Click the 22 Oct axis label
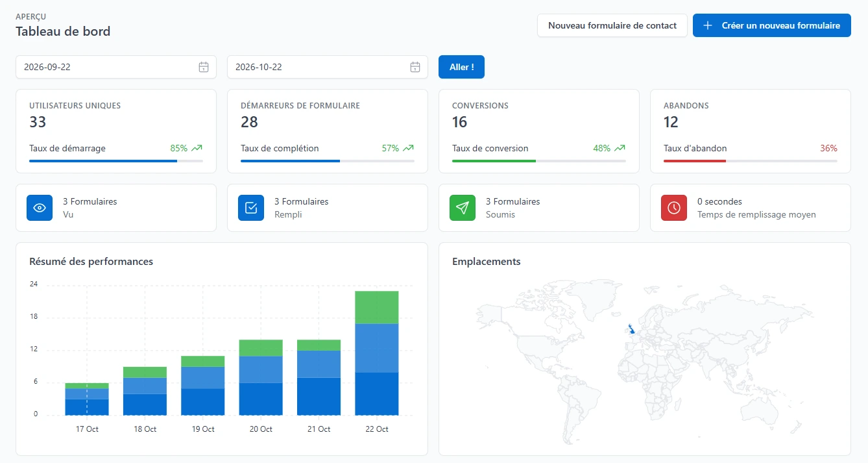This screenshot has width=868, height=463. pyautogui.click(x=377, y=429)
